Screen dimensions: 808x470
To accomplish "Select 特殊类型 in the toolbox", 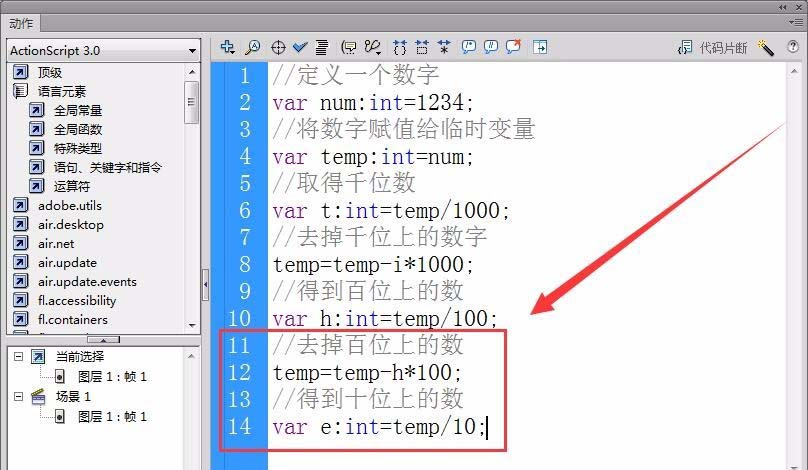I will pos(78,148).
